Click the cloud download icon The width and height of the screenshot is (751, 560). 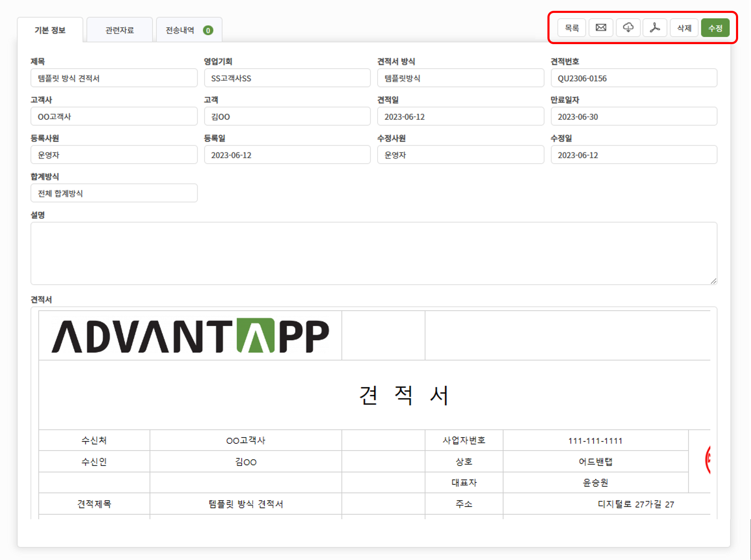[x=628, y=28]
